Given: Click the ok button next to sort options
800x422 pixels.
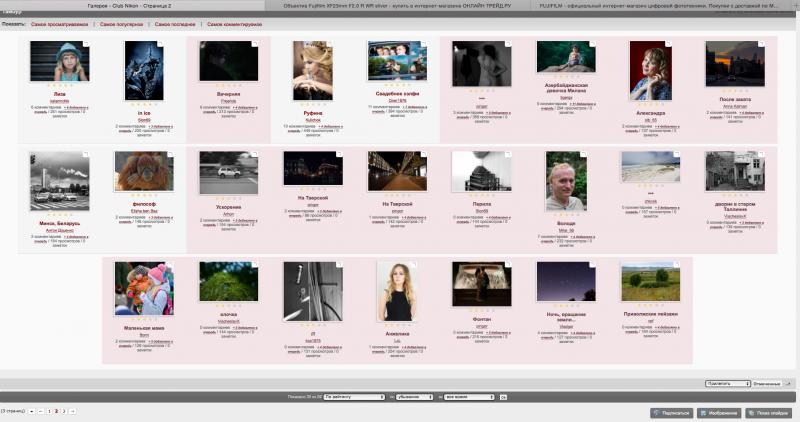Looking at the screenshot, I should [x=503, y=397].
